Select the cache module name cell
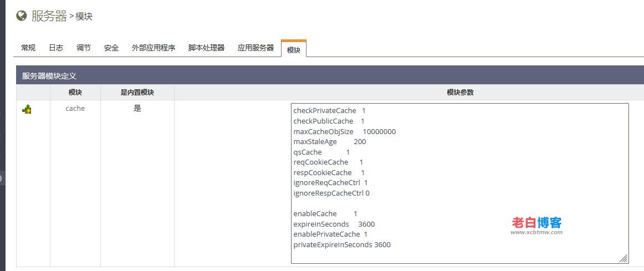Image resolution: width=644 pixels, height=271 pixels. pos(75,109)
